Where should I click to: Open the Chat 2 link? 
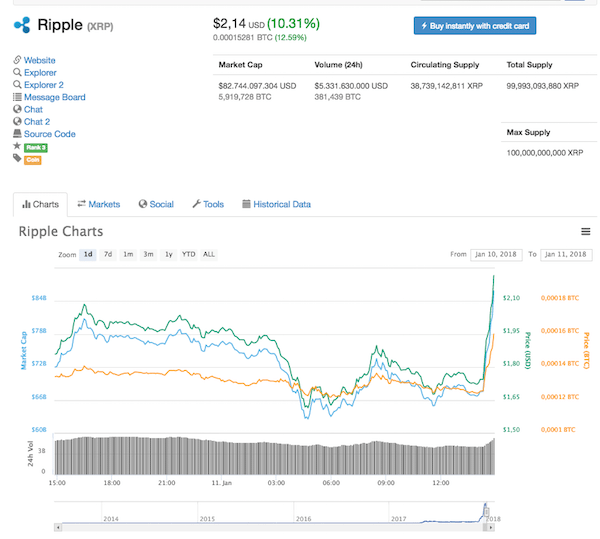[x=37, y=122]
